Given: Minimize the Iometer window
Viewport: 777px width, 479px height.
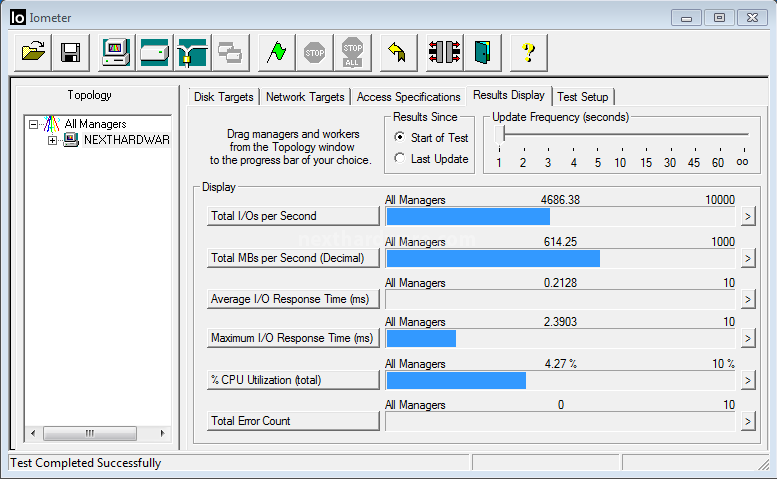Looking at the screenshot, I should coord(686,18).
